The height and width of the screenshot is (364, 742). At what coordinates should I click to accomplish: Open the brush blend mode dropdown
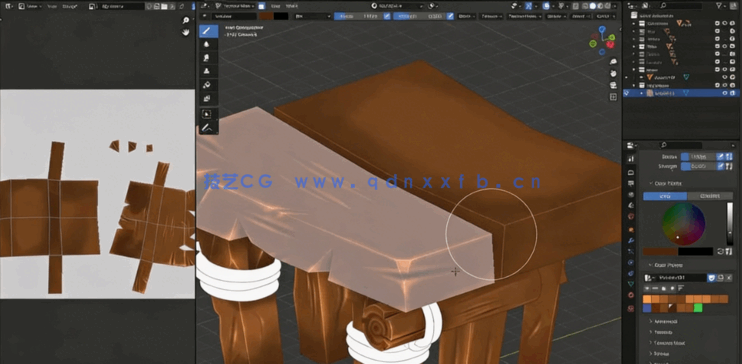(x=312, y=16)
